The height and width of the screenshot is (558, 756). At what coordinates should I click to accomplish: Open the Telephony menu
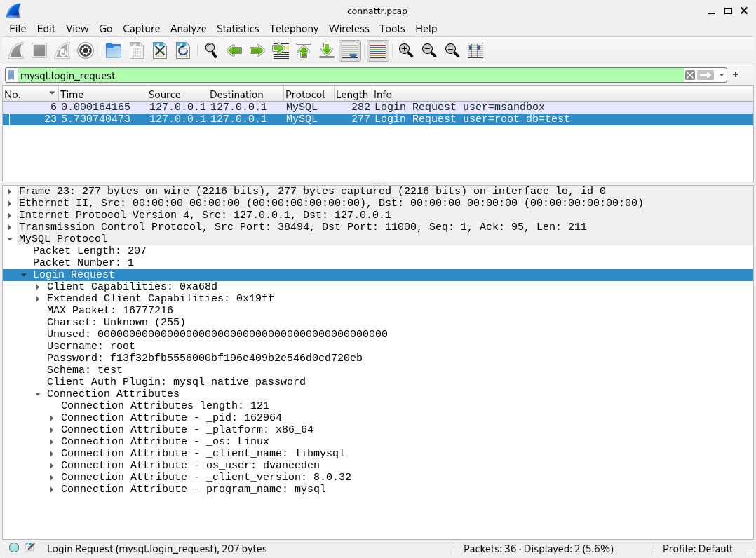[294, 29]
